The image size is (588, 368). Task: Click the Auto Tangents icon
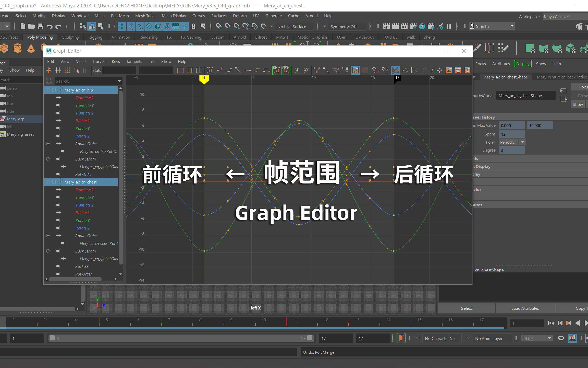[210, 70]
